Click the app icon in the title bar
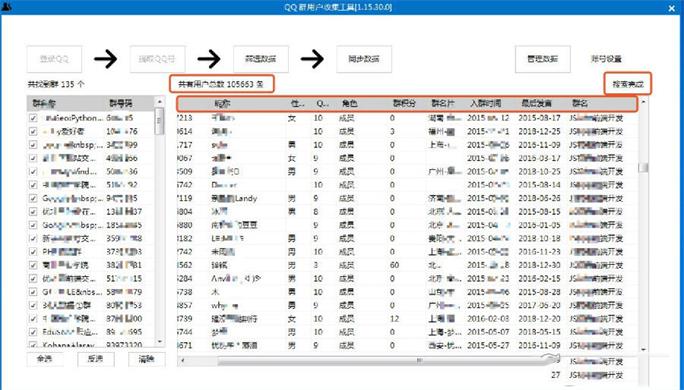The image size is (684, 390). coord(7,7)
